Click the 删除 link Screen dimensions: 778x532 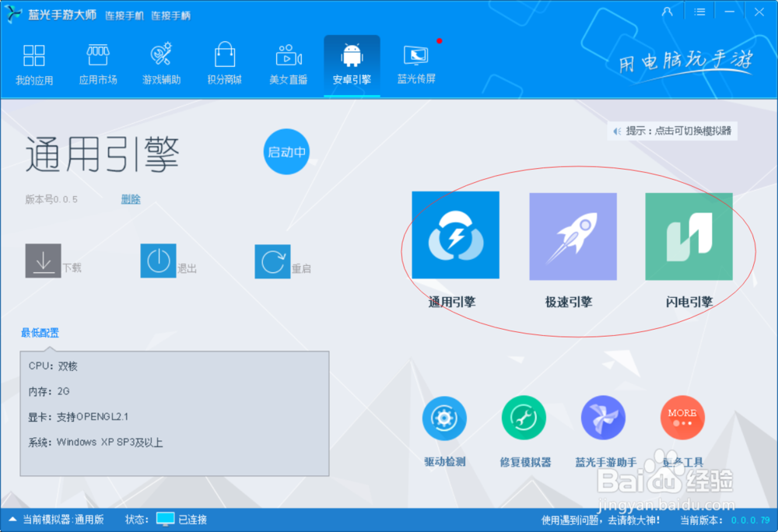131,199
